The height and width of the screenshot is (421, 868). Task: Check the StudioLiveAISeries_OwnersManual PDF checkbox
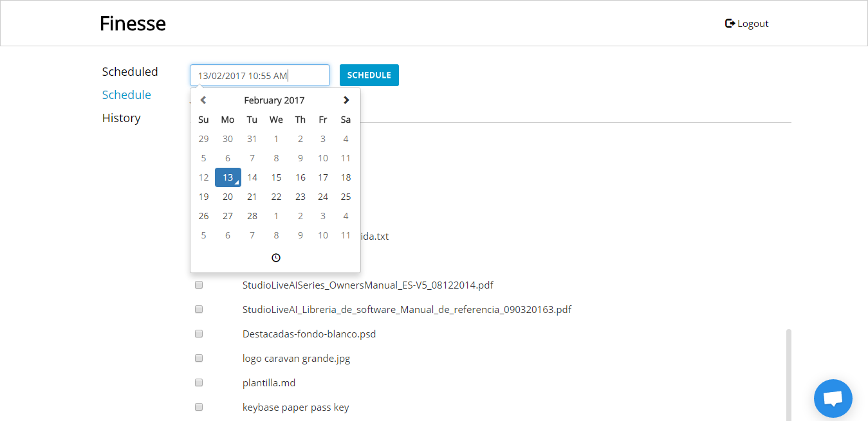[199, 285]
